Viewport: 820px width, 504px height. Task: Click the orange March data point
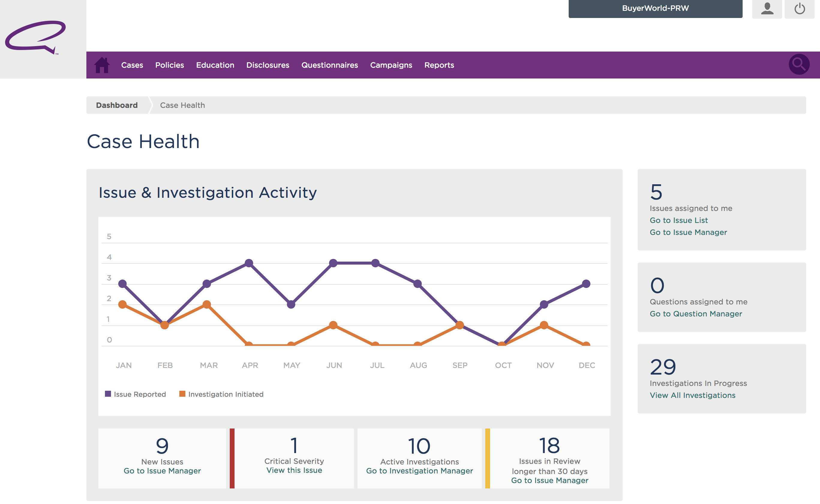[207, 304]
